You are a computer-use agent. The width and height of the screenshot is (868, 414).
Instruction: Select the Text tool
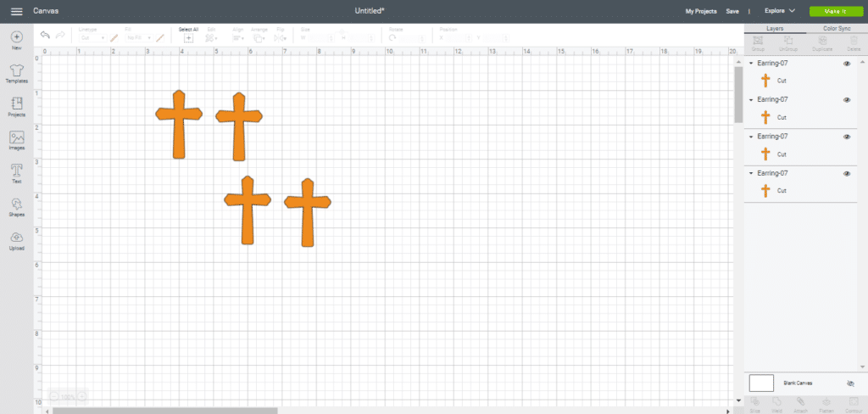point(16,173)
